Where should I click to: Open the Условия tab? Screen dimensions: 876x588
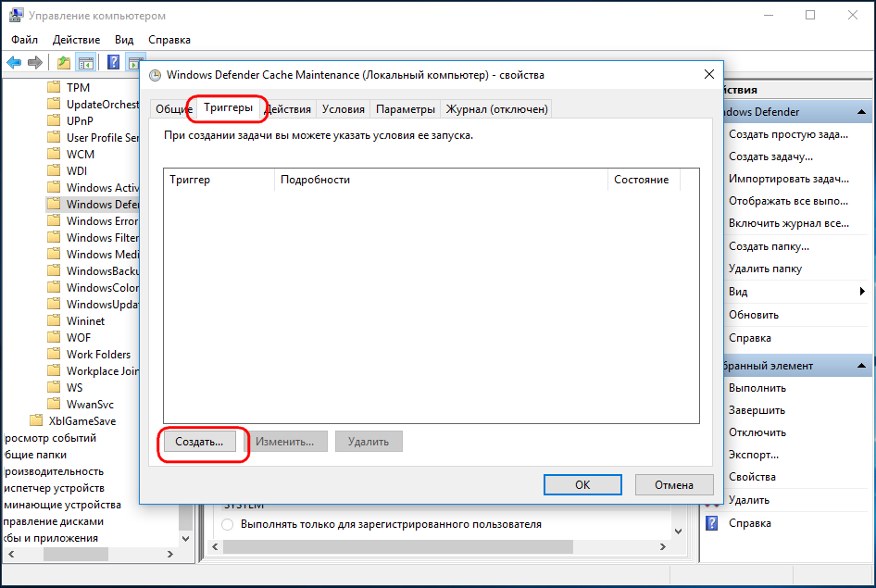(343, 109)
